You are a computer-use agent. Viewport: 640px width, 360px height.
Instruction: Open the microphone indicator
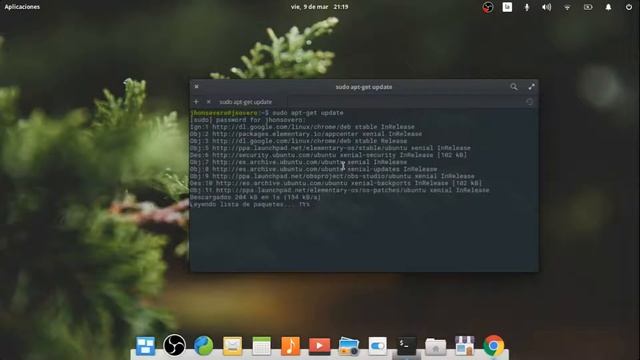point(527,7)
